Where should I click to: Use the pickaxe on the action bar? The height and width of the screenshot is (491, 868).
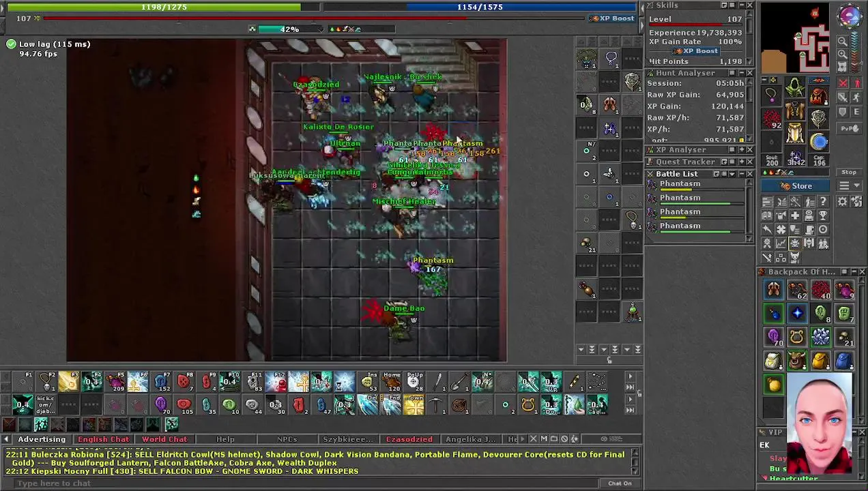pos(436,404)
